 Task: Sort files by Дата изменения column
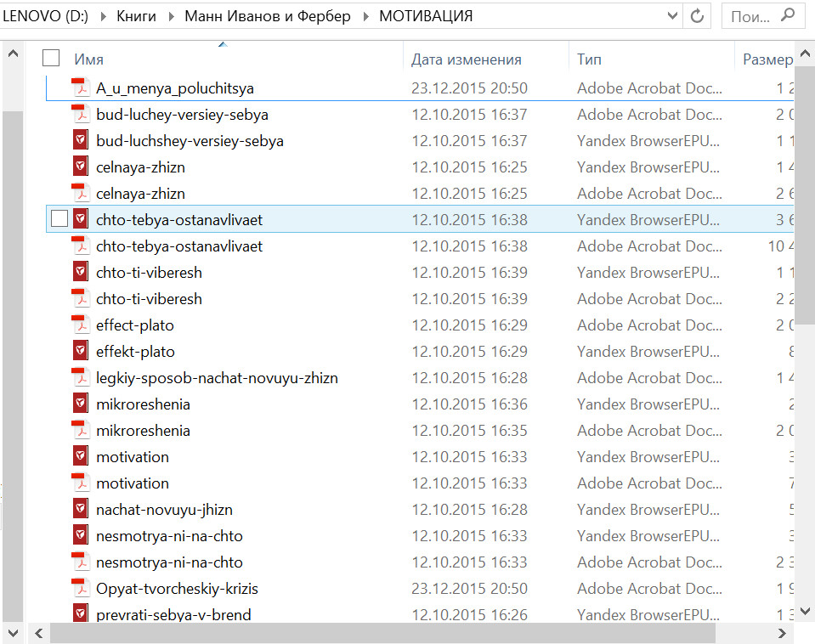(x=466, y=59)
